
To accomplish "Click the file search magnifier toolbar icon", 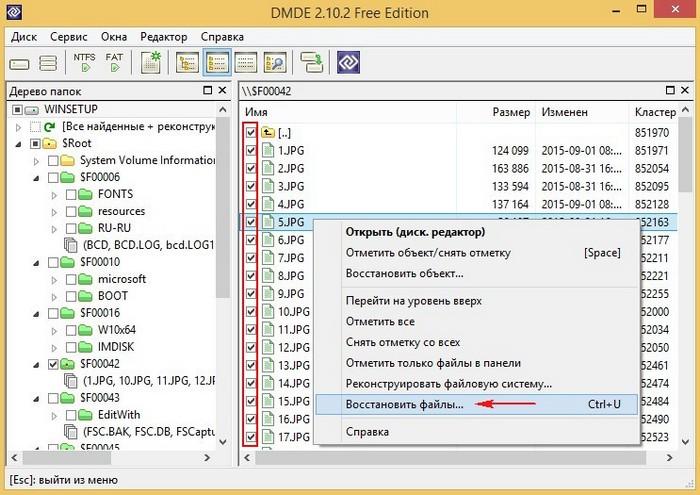I will 275,62.
